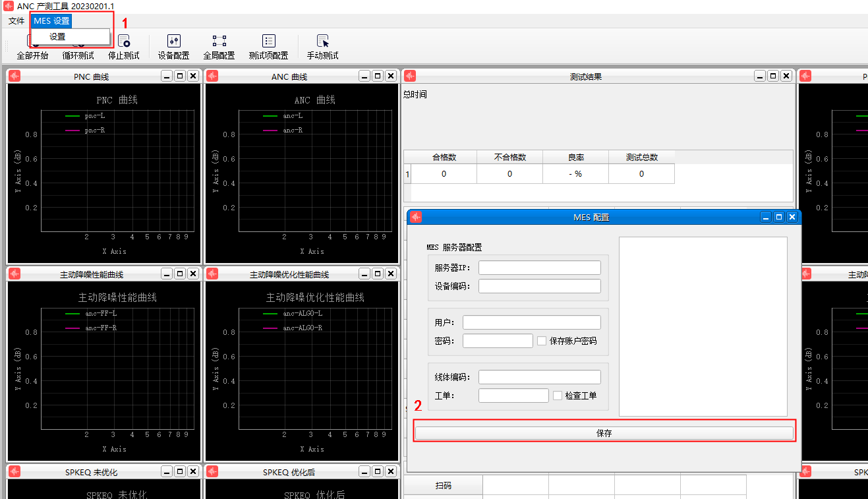Maximize the 测试结果 subwindow
Viewport: 868px width, 499px height.
pyautogui.click(x=773, y=76)
